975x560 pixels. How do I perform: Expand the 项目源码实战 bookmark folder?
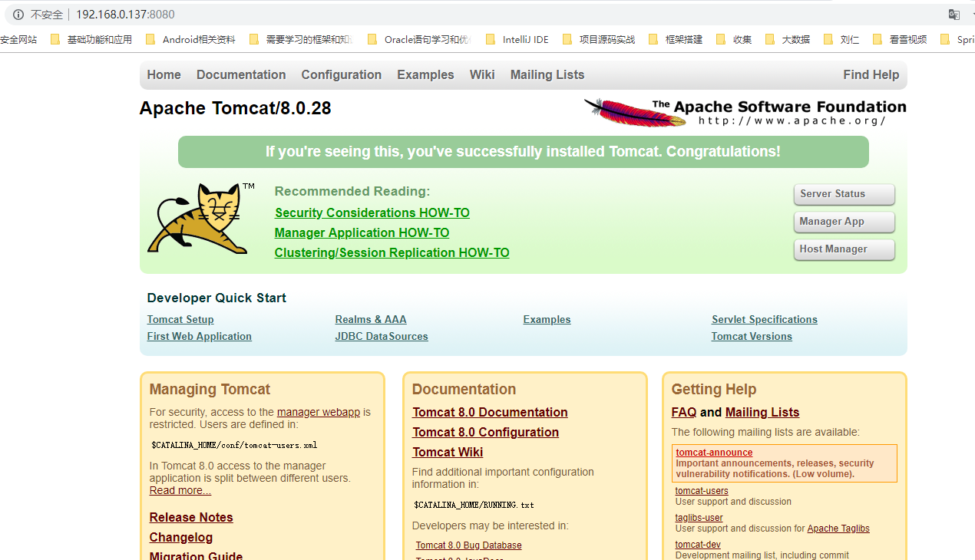pos(599,39)
